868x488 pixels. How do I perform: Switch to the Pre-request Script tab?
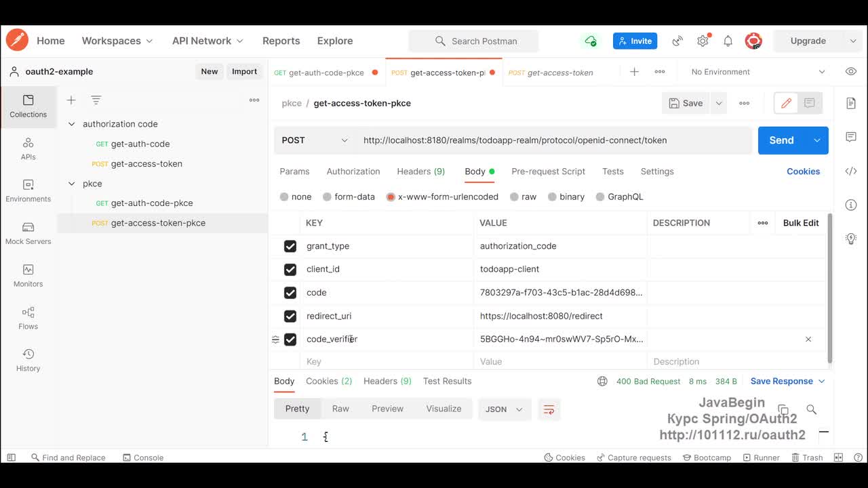pos(548,171)
